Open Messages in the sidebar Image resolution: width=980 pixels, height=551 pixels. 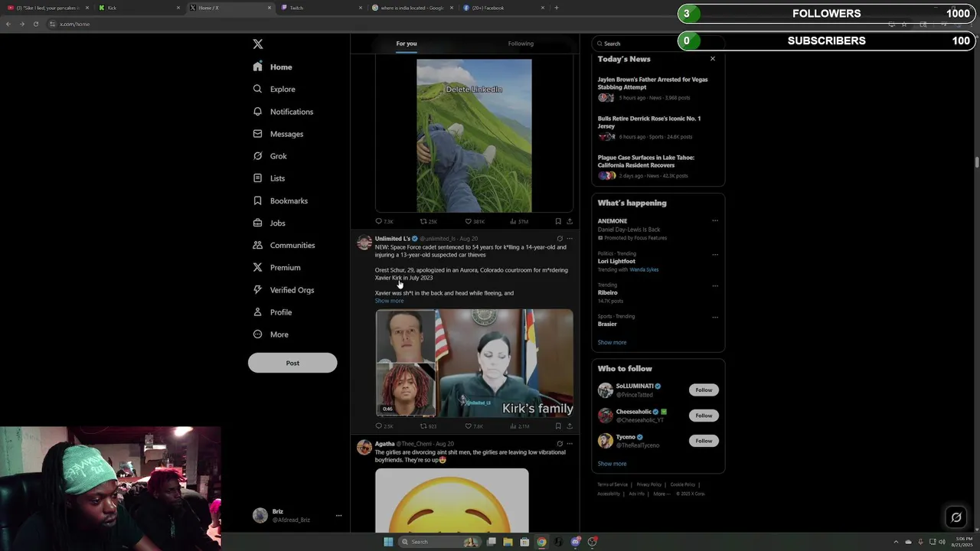click(278, 134)
